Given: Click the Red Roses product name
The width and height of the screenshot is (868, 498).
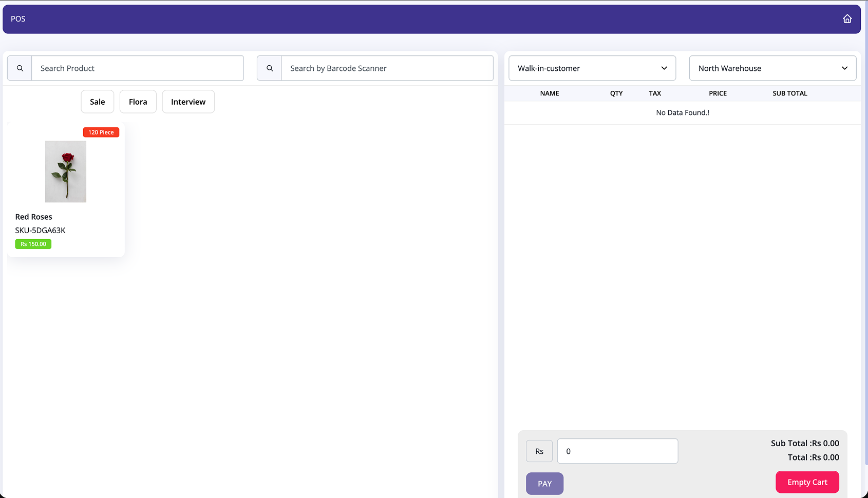Looking at the screenshot, I should click(x=34, y=217).
